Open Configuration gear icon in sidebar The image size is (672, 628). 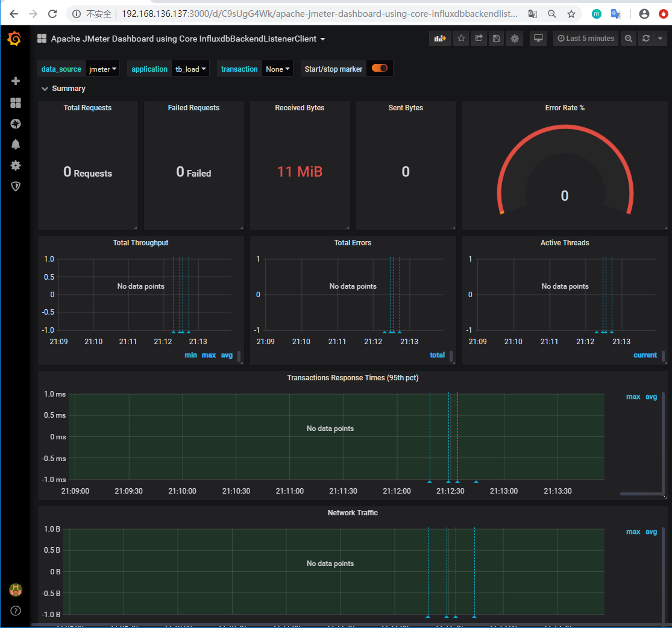pos(16,166)
